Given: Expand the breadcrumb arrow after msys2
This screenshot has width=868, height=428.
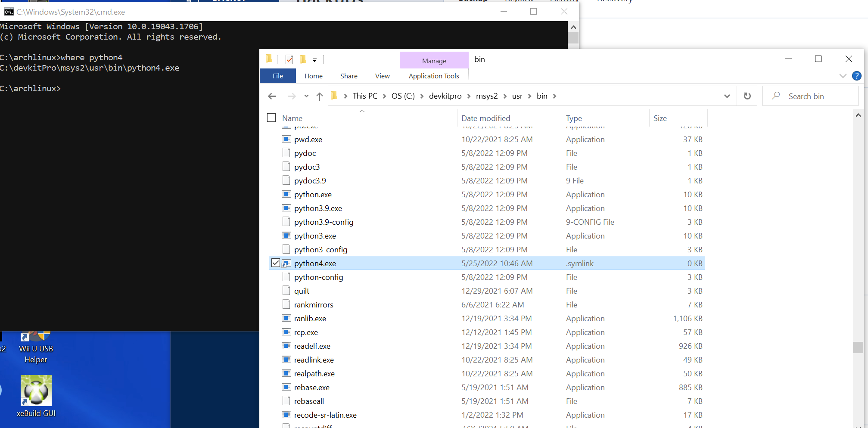Looking at the screenshot, I should tap(505, 96).
